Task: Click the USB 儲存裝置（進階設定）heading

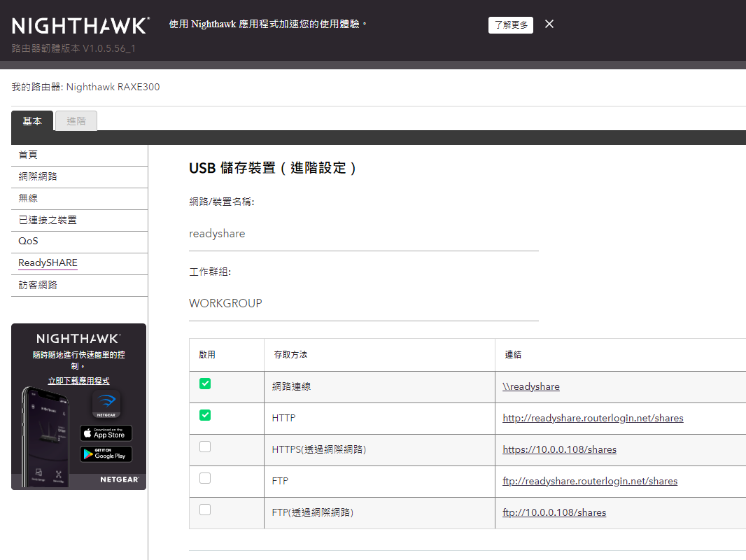Action: tap(273, 168)
